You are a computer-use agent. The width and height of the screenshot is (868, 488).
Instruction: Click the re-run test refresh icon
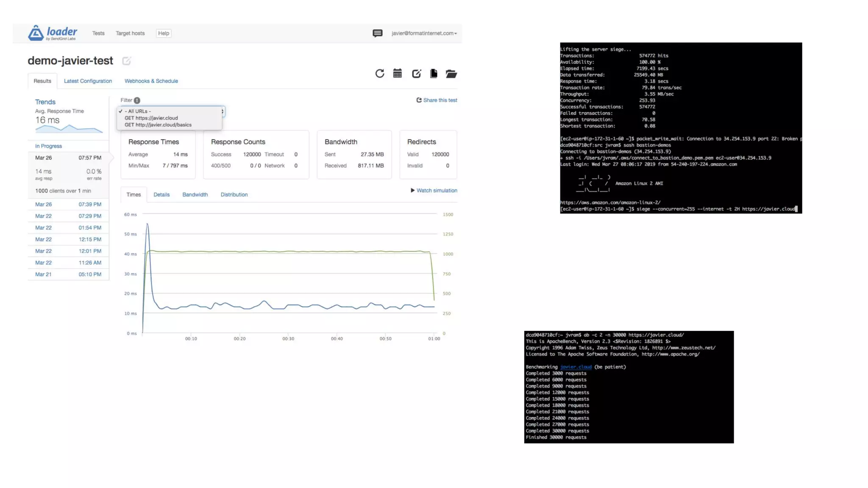pyautogui.click(x=379, y=74)
